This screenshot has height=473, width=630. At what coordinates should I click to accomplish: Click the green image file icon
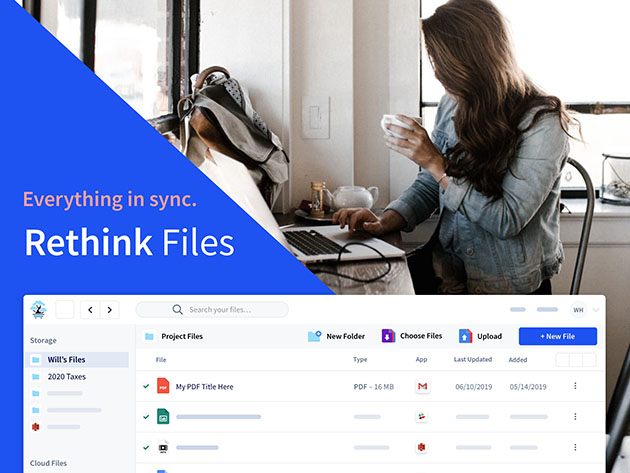163,416
